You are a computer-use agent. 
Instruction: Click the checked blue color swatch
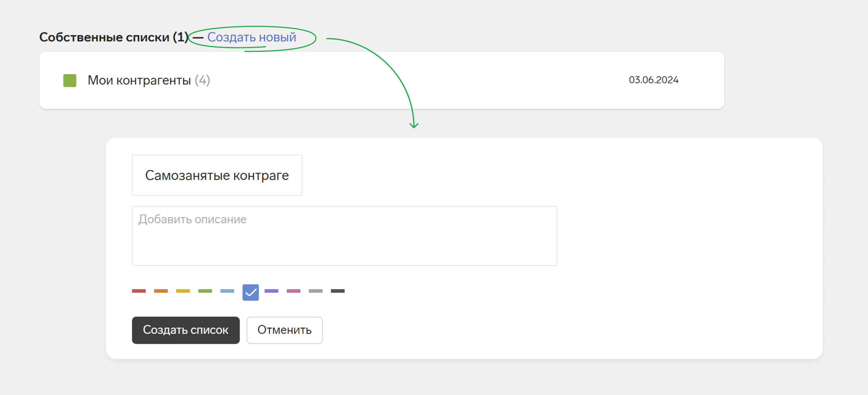click(251, 292)
